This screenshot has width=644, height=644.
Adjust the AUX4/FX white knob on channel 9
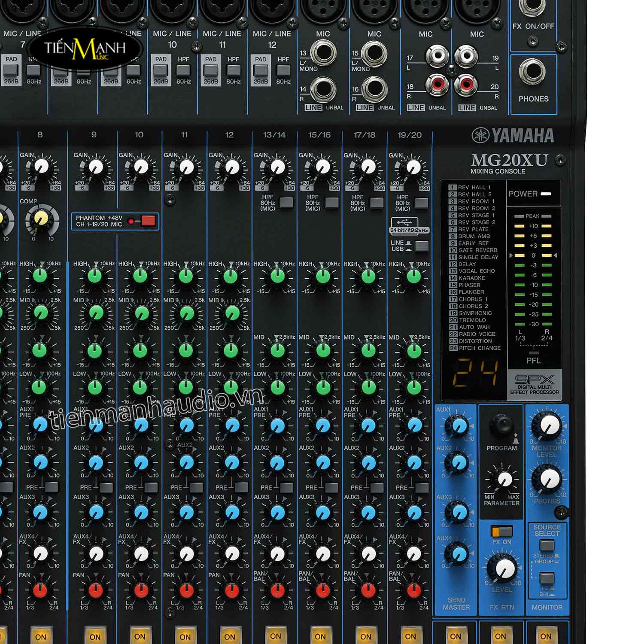(96, 554)
